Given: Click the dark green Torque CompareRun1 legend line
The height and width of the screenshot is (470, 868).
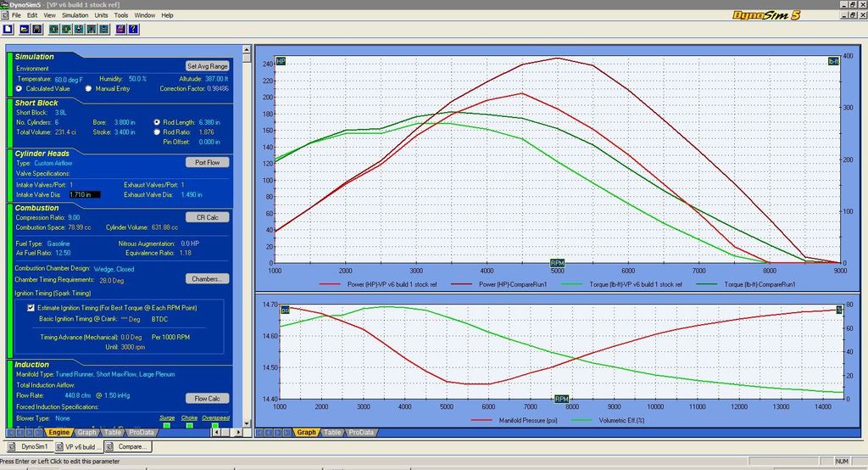Looking at the screenshot, I should click(x=707, y=284).
